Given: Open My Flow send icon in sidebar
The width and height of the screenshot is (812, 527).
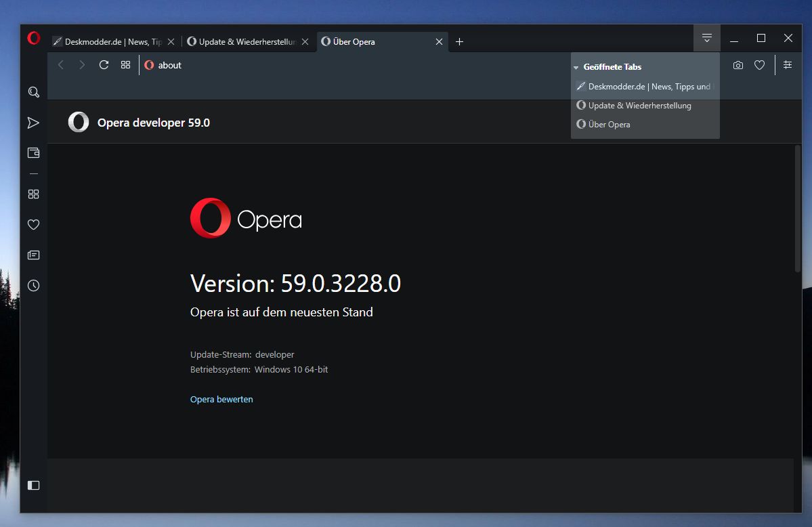Looking at the screenshot, I should pyautogui.click(x=33, y=123).
